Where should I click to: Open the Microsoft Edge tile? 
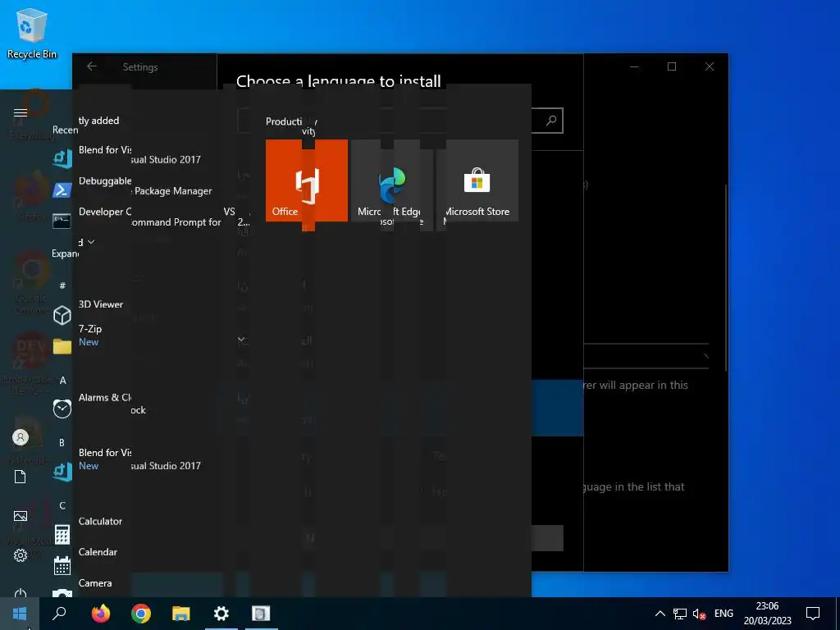(x=392, y=180)
